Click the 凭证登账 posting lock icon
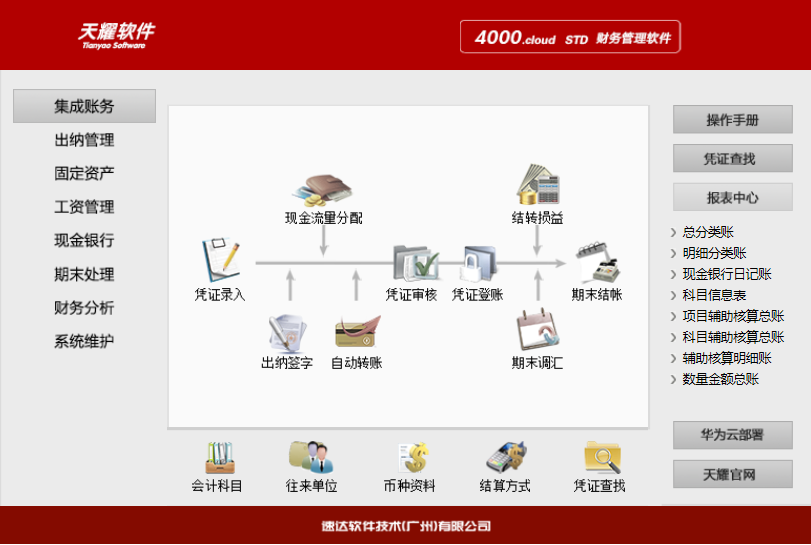The width and height of the screenshot is (811, 545). 478,264
